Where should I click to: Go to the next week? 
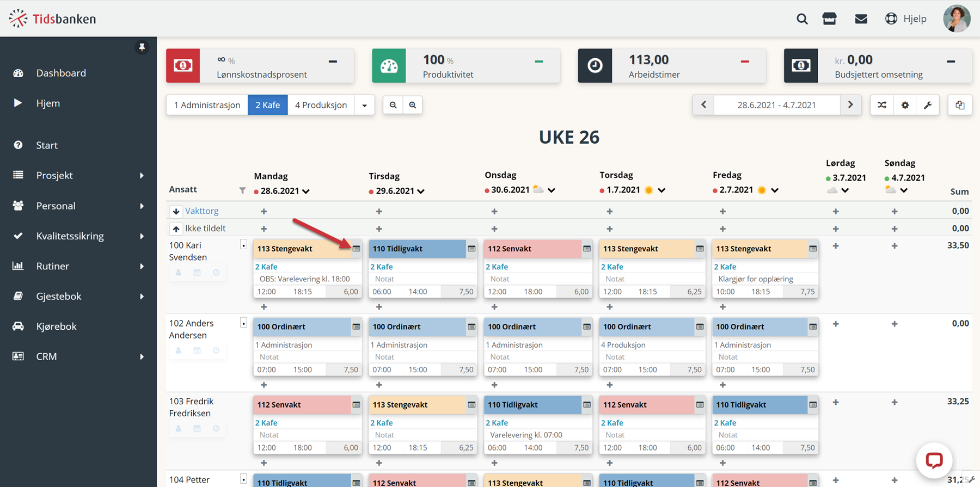[850, 105]
